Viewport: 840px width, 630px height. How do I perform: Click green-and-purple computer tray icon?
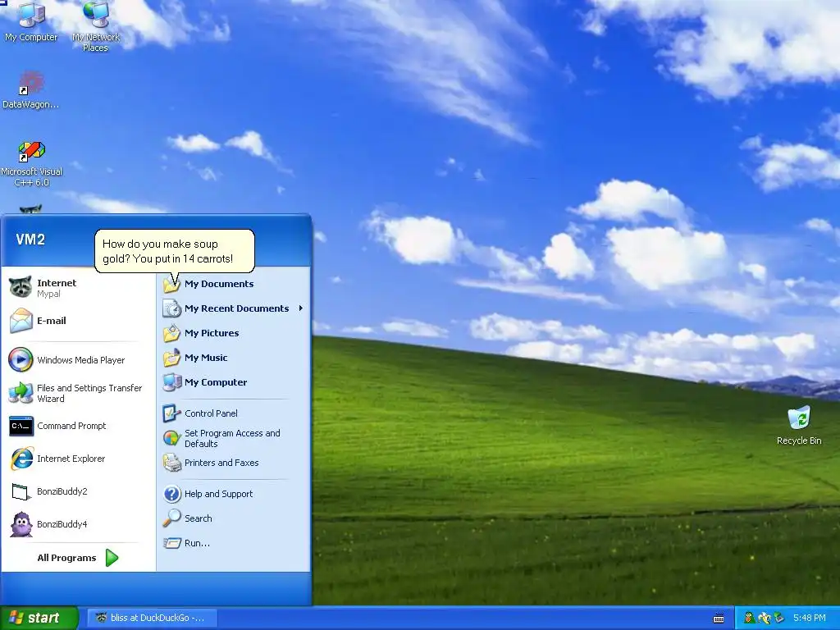(779, 619)
